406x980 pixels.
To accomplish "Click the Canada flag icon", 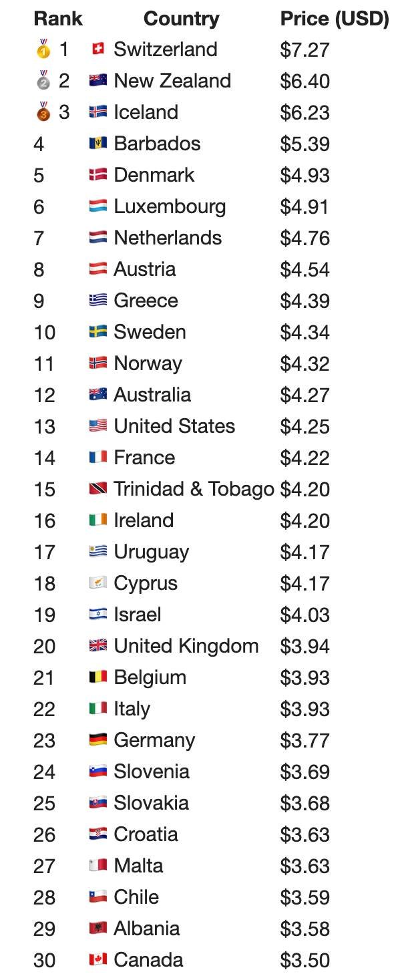I will tap(98, 960).
